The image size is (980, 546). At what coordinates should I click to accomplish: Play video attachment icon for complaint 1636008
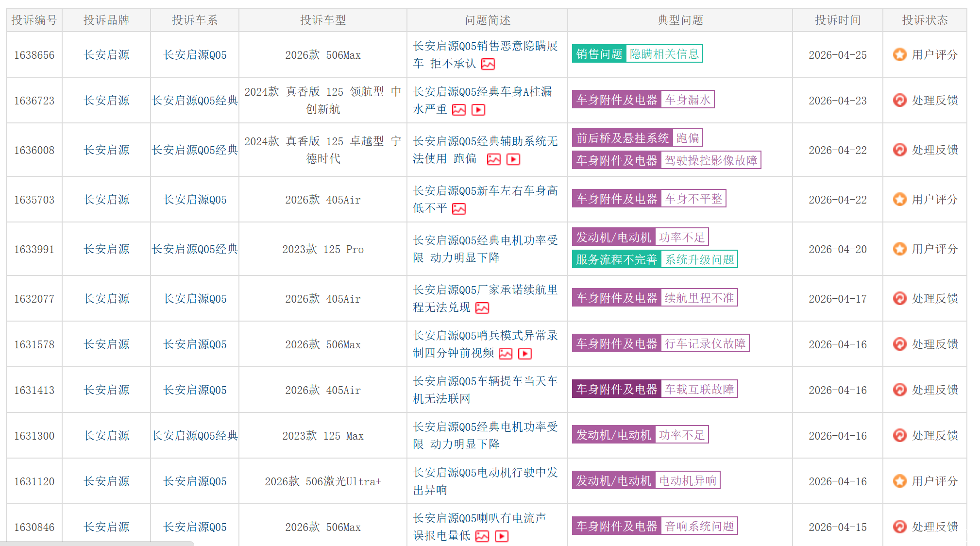tap(513, 159)
